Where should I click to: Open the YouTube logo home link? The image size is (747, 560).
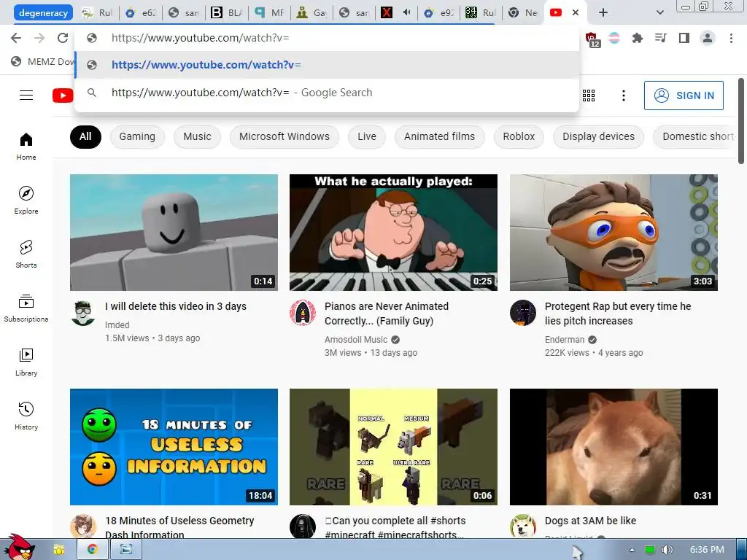(x=63, y=96)
